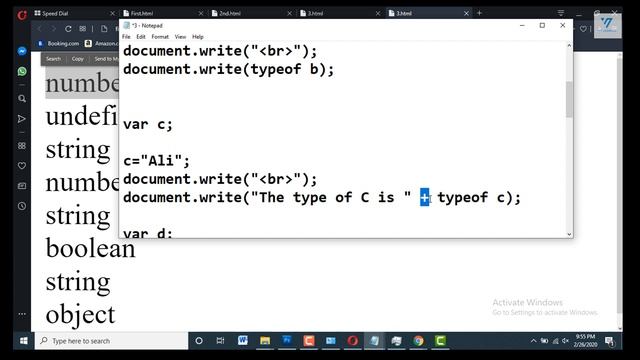Open the orange Camtasia recorder taskbar icon
This screenshot has width=640, height=360.
(309, 340)
